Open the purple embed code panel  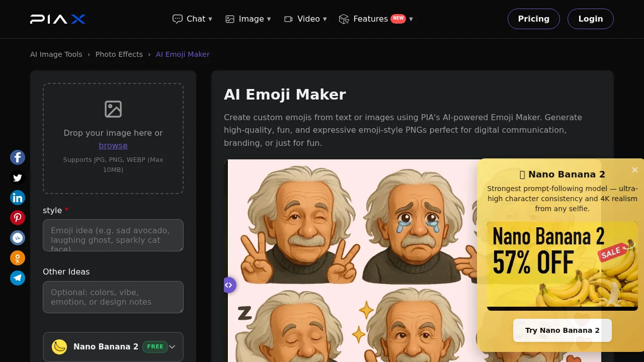[x=229, y=285]
